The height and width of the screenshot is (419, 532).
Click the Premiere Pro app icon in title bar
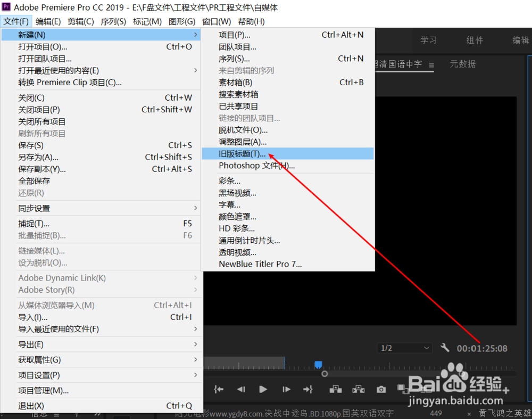pyautogui.click(x=6, y=7)
